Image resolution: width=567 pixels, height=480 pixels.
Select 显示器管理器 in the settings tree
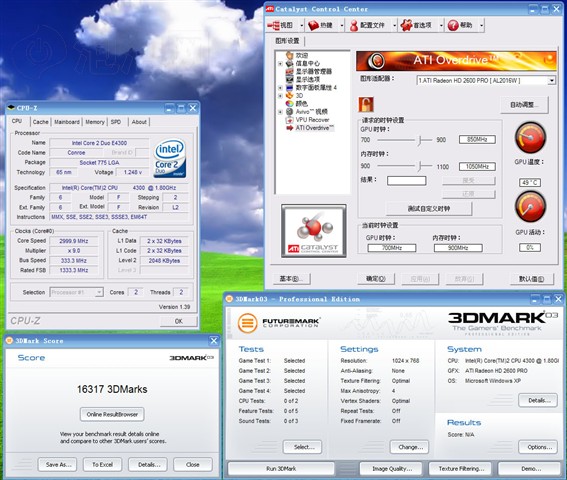coord(314,71)
